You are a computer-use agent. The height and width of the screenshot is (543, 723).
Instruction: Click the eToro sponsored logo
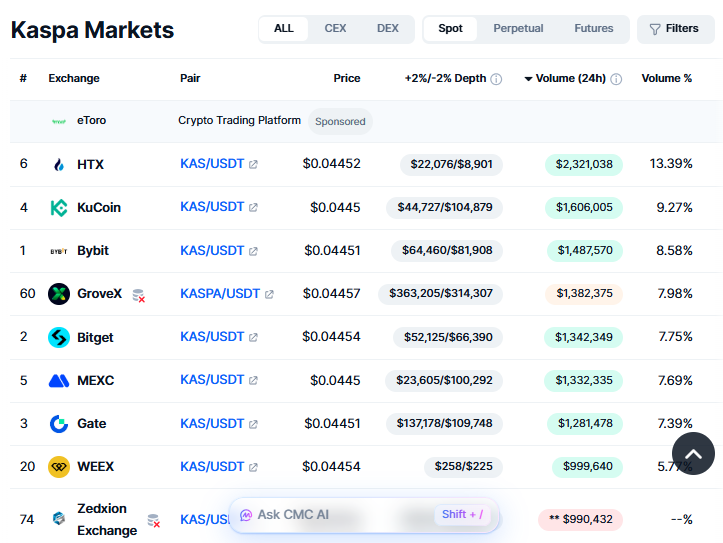point(59,121)
